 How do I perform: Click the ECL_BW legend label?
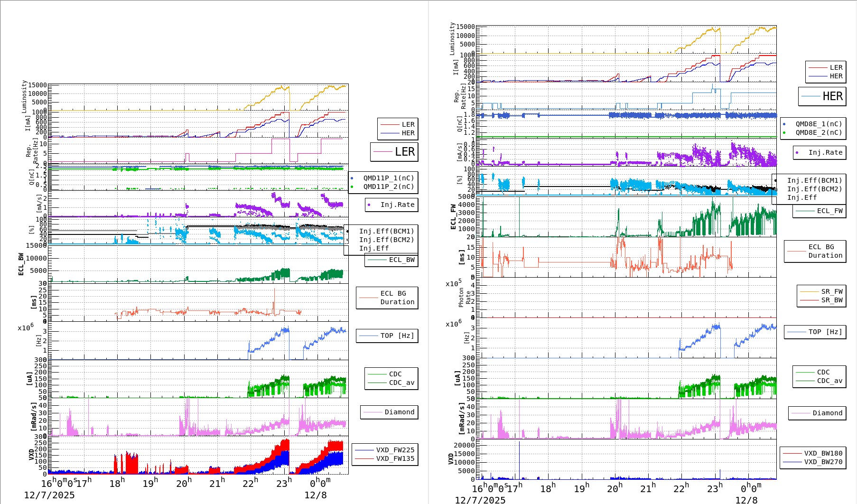[x=401, y=260]
